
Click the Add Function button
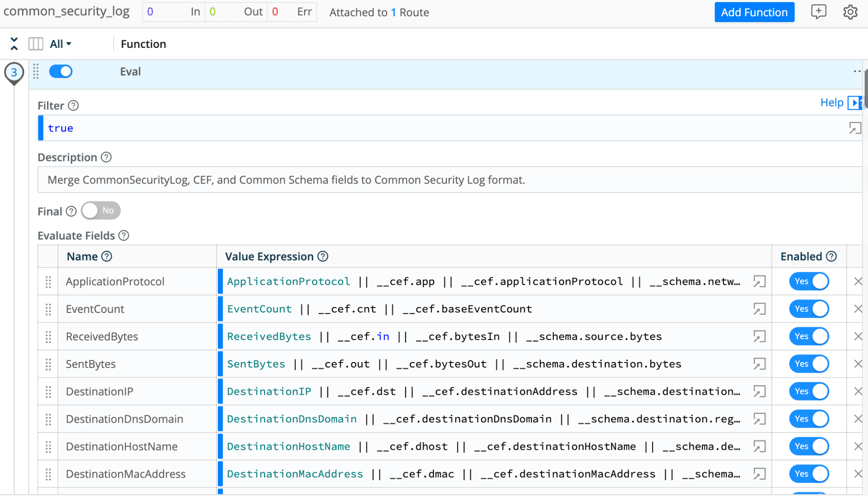point(754,12)
